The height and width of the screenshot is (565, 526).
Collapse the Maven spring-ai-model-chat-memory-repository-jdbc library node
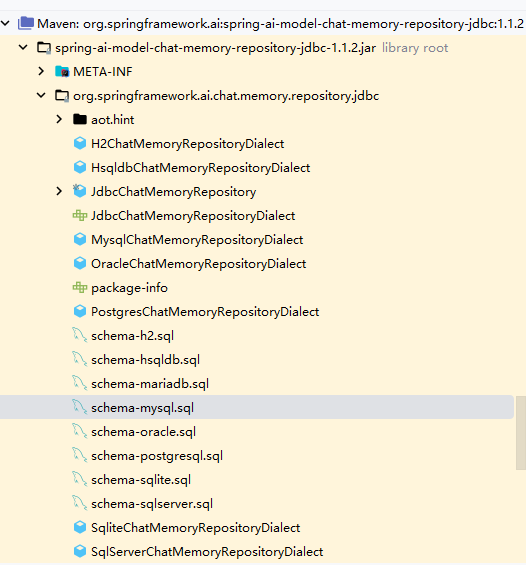pos(5,24)
